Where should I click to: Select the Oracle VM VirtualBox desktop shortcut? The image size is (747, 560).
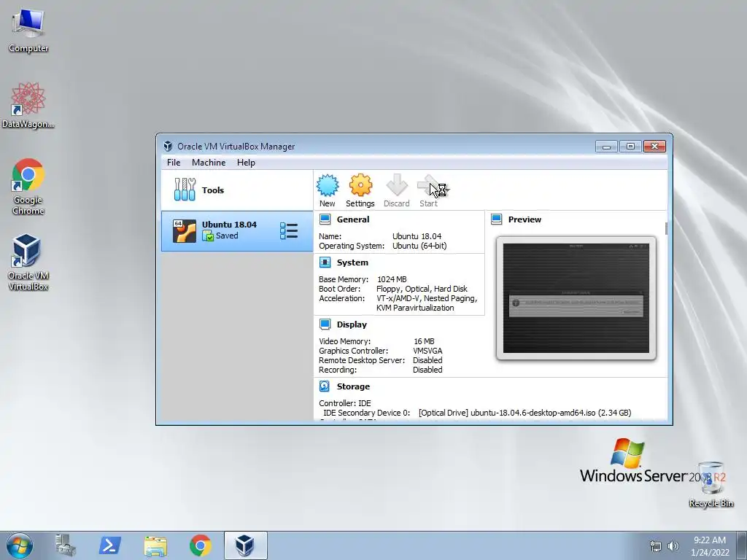tap(28, 262)
